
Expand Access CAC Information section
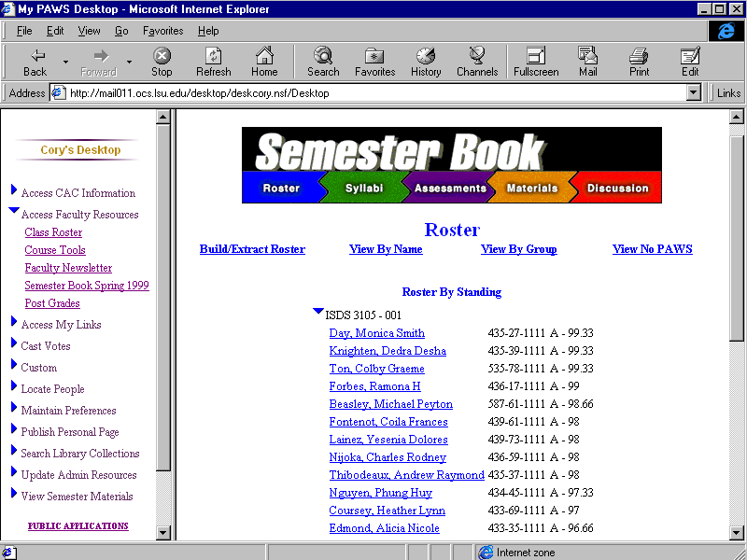[x=14, y=190]
